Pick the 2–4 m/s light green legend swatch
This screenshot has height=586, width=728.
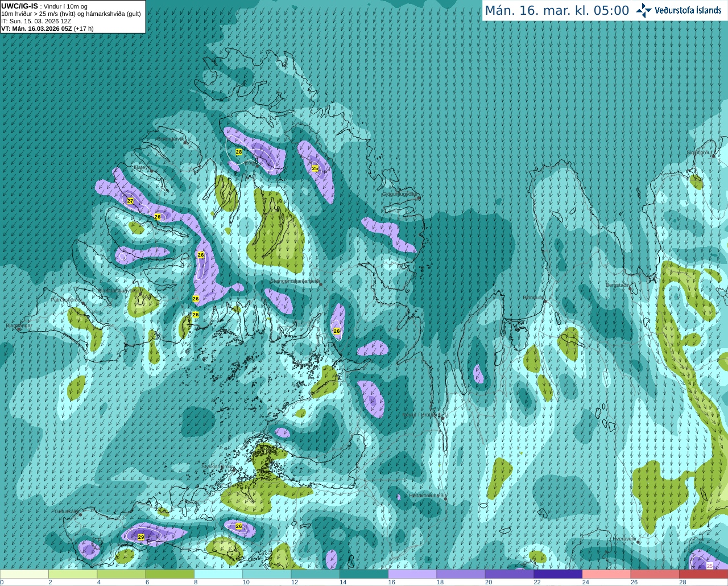(x=73, y=574)
